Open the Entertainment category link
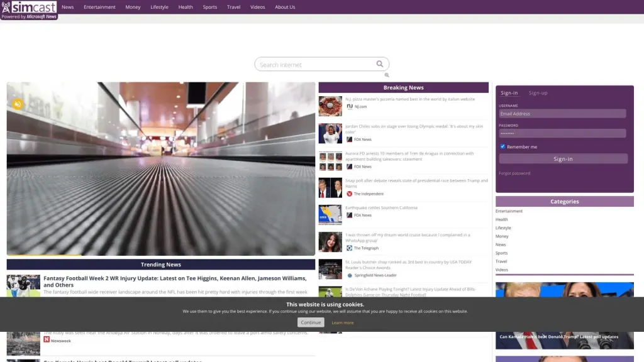This screenshot has width=644, height=362. (x=509, y=211)
